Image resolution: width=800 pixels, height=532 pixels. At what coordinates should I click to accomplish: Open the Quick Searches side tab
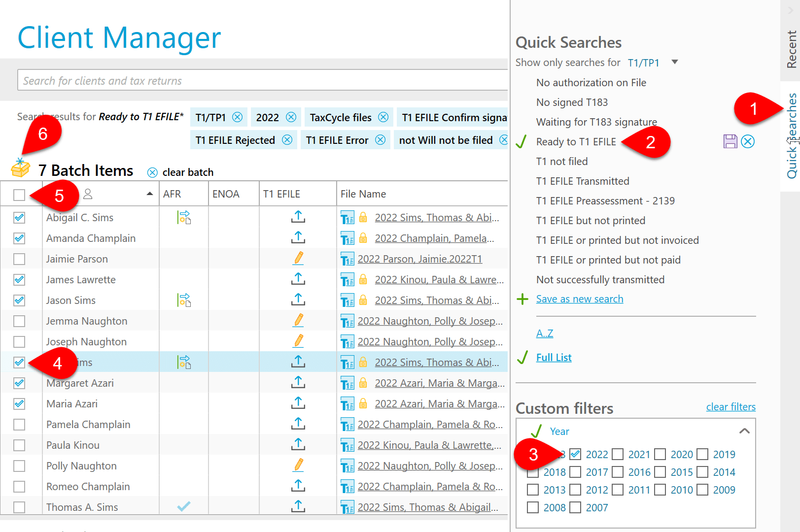coord(791,135)
